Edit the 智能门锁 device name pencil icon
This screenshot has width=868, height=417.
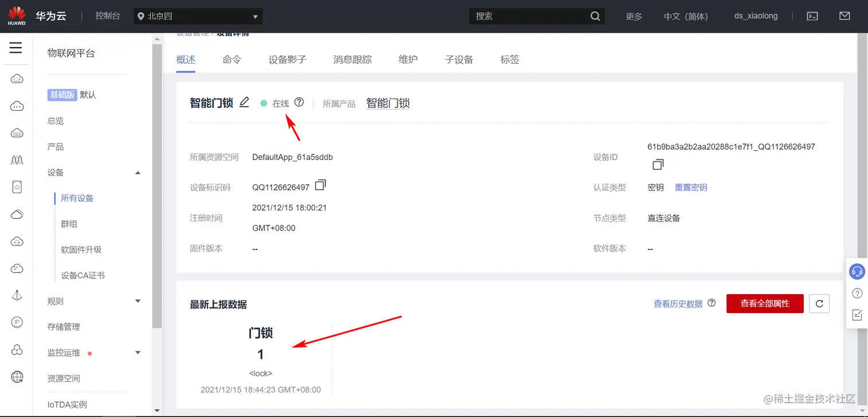[x=245, y=102]
